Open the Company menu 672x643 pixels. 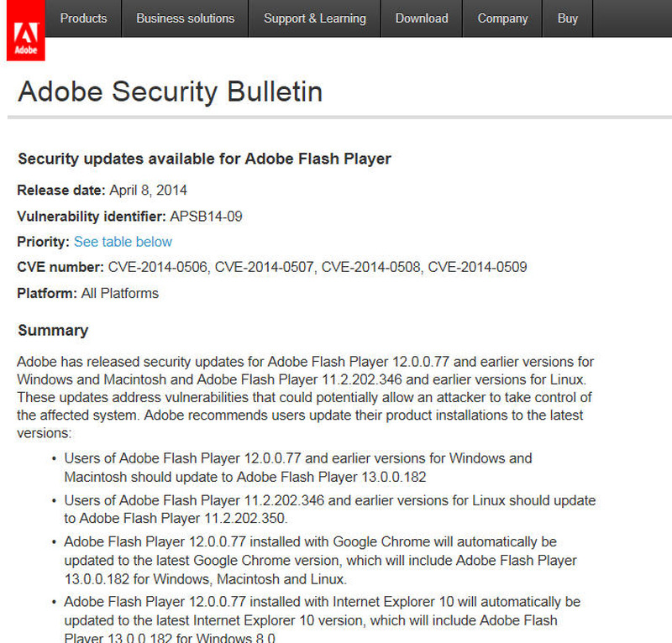pos(502,18)
